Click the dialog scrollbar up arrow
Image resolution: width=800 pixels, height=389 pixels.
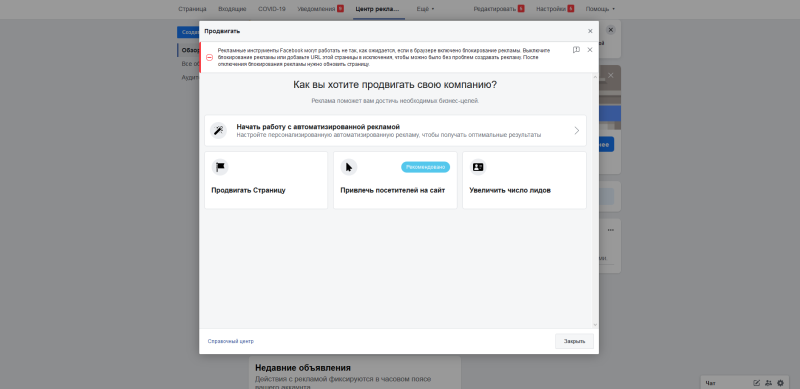click(x=595, y=77)
